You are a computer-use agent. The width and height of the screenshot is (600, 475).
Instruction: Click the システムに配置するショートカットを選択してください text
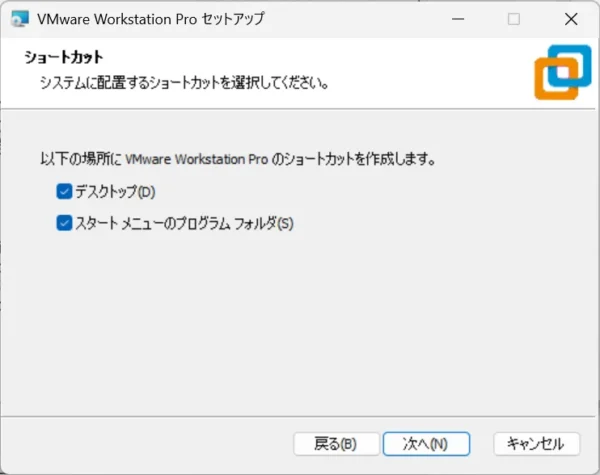click(x=184, y=82)
